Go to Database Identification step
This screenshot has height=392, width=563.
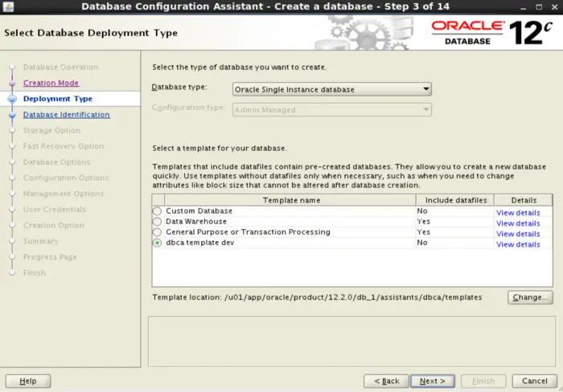tap(67, 114)
